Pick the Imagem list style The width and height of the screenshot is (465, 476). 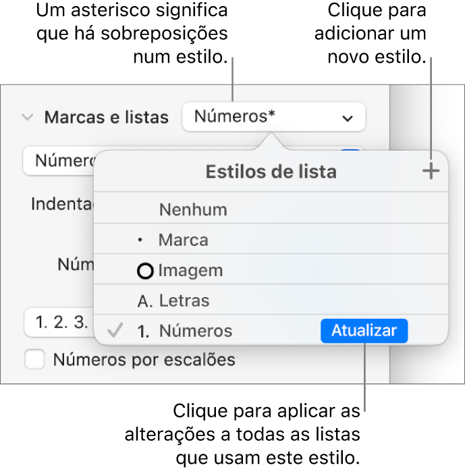pos(190,271)
